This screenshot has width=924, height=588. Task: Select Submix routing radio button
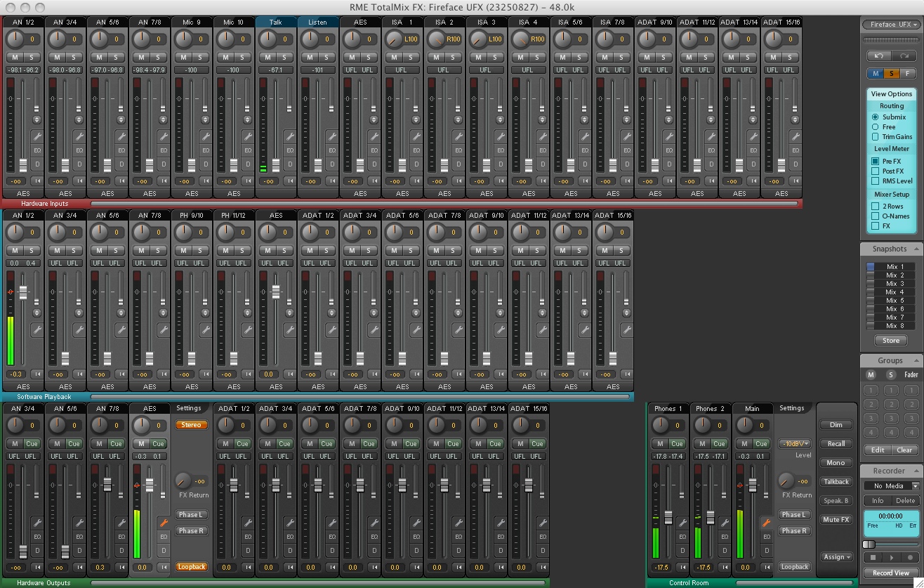pyautogui.click(x=876, y=117)
